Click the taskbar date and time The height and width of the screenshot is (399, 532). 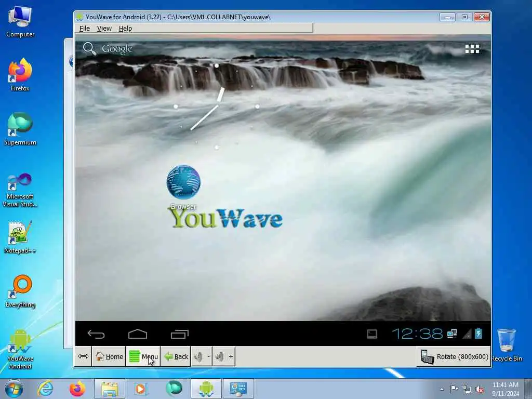coord(506,389)
